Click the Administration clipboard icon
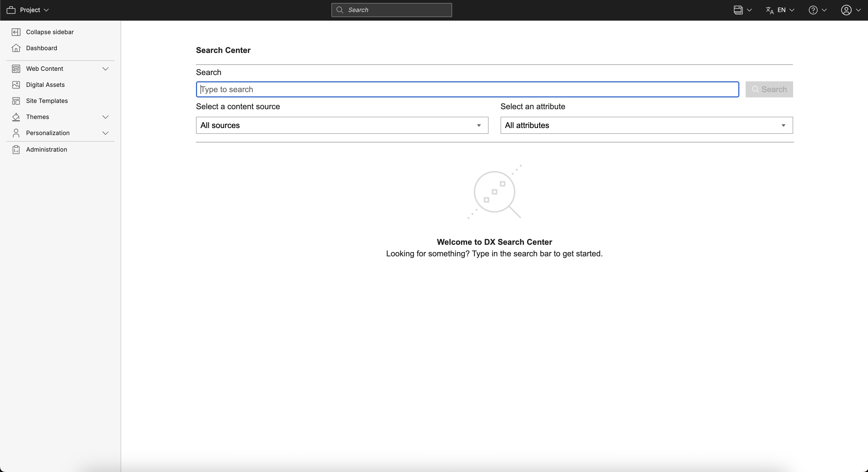The image size is (868, 472). click(16, 149)
